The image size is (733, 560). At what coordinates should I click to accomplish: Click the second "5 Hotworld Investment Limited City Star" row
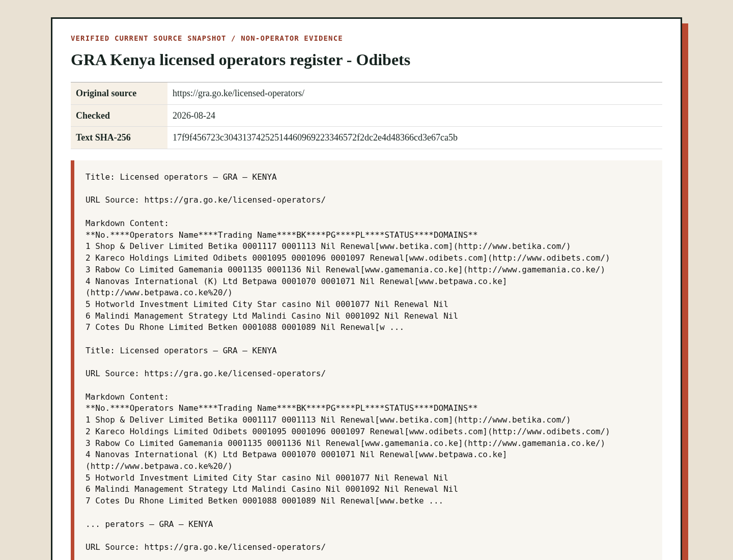pos(267,478)
